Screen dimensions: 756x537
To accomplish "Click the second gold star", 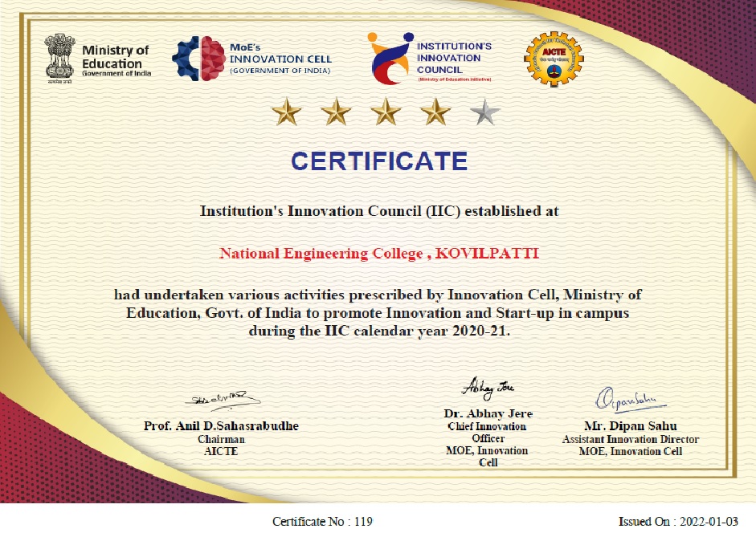I will pyautogui.click(x=335, y=113).
